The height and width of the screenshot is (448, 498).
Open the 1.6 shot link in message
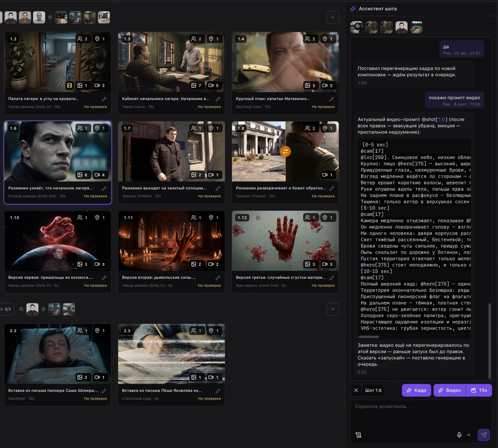(442, 120)
